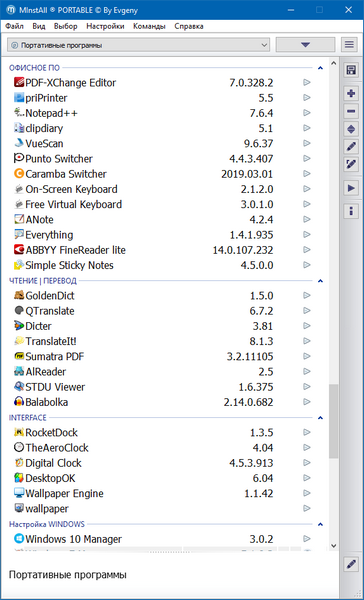The image size is (364, 600).
Task: Collapse the Настройка WINDOWS group
Action: point(320,524)
